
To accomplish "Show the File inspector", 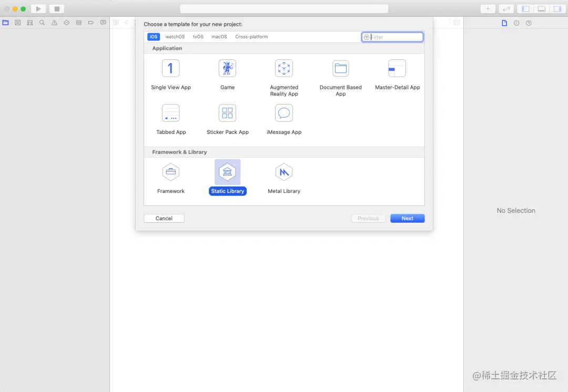I will point(504,23).
